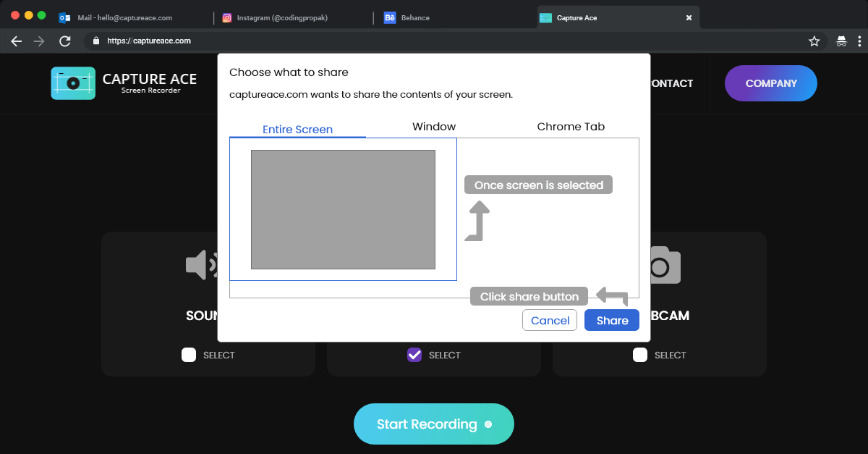Click the site lock icon in address bar
This screenshot has width=868, height=454.
[96, 41]
